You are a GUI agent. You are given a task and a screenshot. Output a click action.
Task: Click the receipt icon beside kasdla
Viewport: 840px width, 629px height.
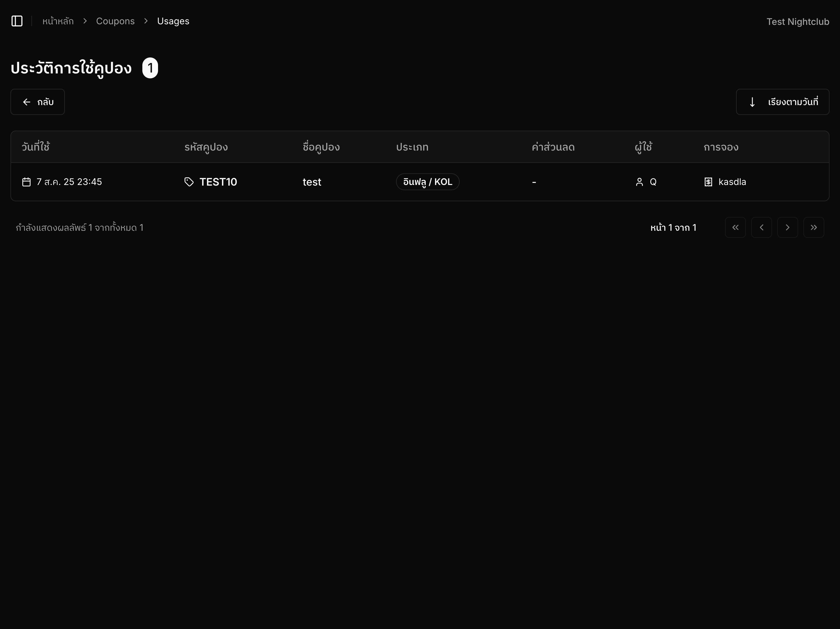[x=708, y=182]
